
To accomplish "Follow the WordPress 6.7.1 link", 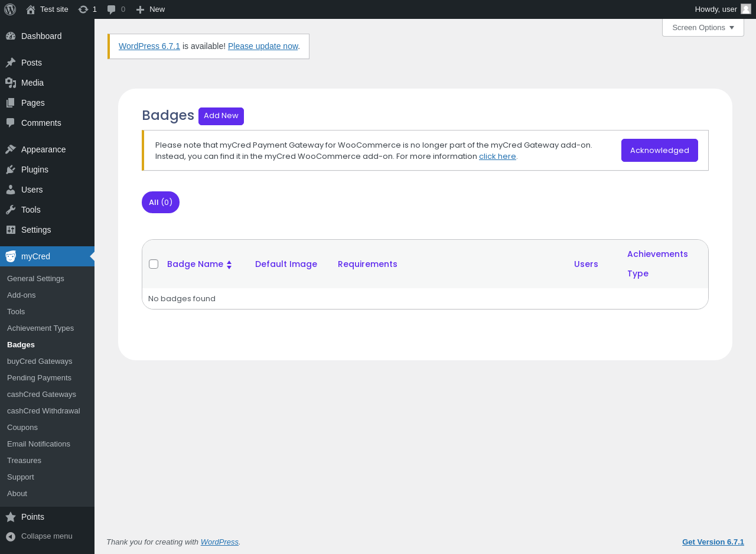I will click(149, 46).
